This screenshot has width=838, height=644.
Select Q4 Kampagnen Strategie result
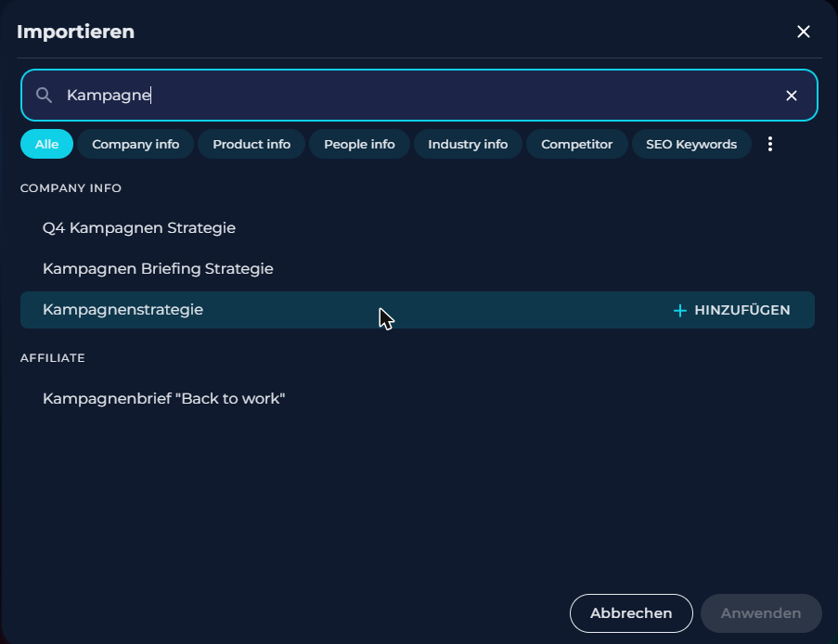(418, 227)
